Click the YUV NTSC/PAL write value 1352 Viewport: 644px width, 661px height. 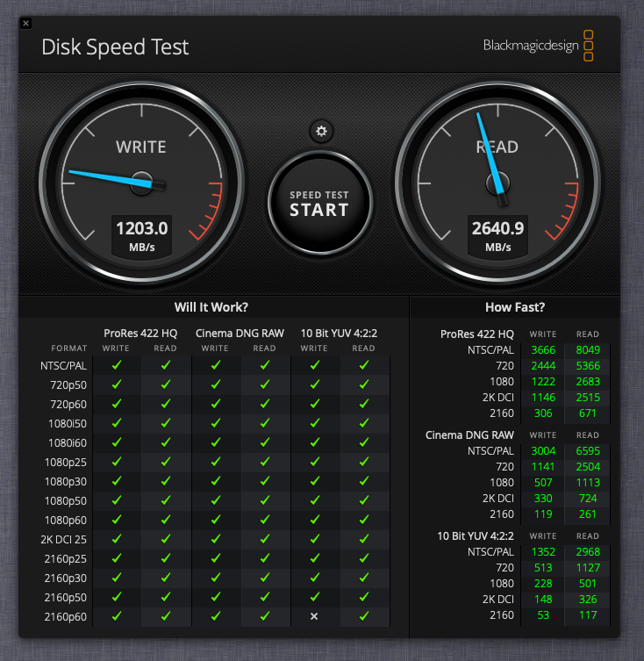[x=543, y=552]
